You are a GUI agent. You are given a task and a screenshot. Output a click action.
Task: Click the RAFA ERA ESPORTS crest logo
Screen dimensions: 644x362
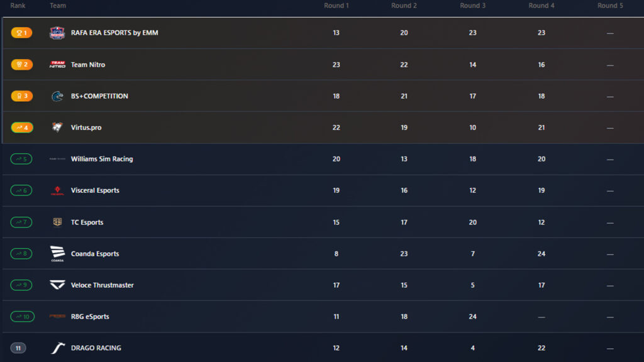point(57,33)
